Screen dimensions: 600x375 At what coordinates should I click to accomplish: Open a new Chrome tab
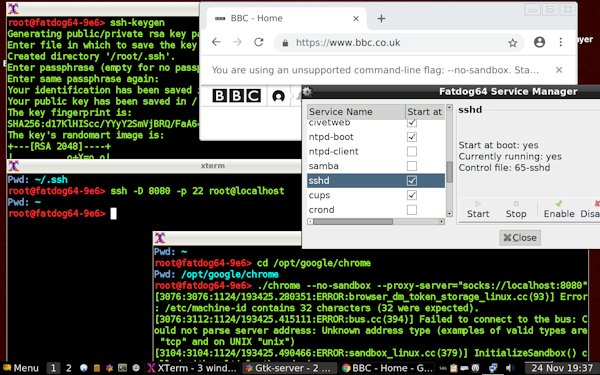pos(381,18)
